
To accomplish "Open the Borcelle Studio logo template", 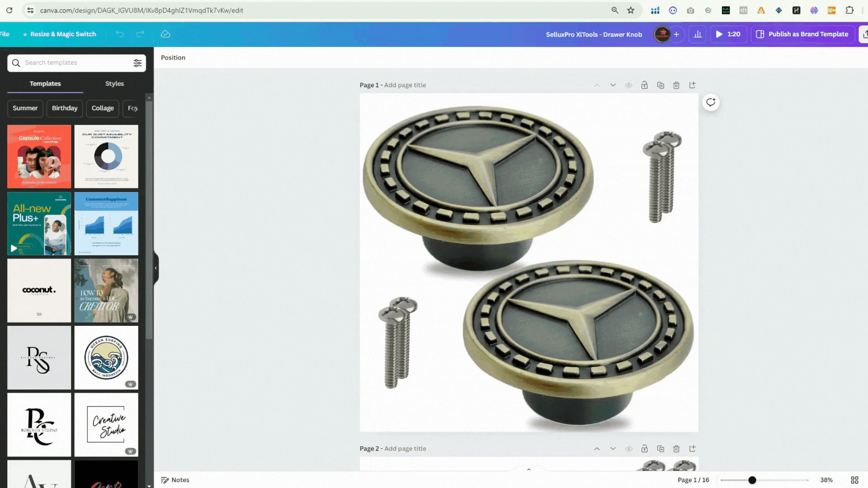I will tap(39, 424).
